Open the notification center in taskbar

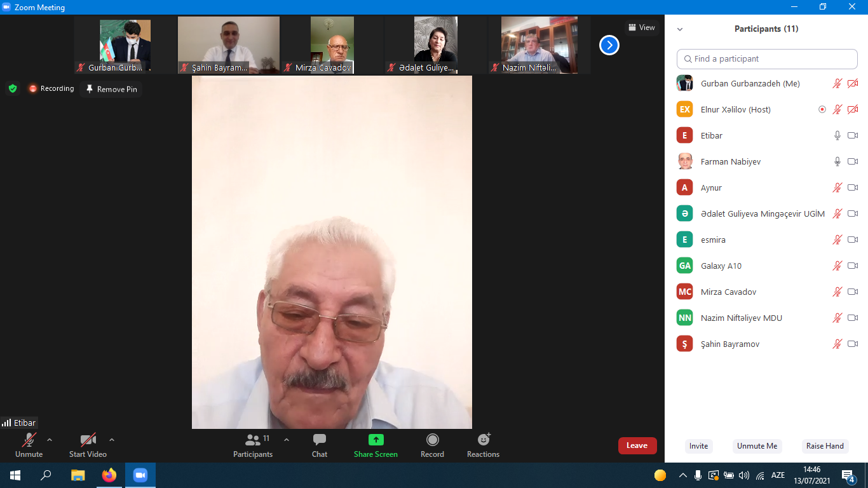pos(848,475)
